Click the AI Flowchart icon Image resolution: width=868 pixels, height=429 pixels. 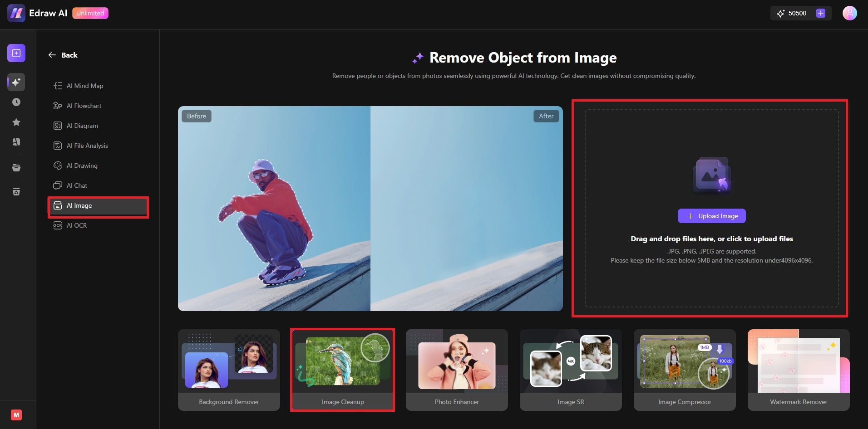pos(58,106)
